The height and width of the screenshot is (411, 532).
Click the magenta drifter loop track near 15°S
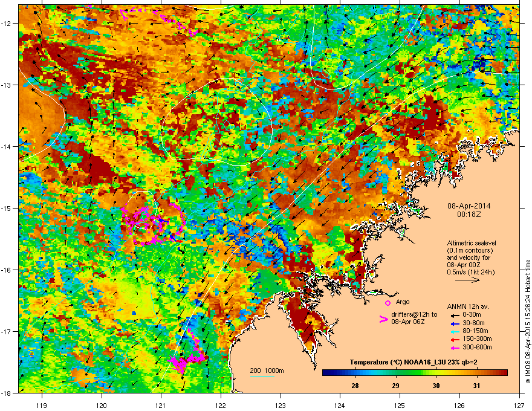153,224
